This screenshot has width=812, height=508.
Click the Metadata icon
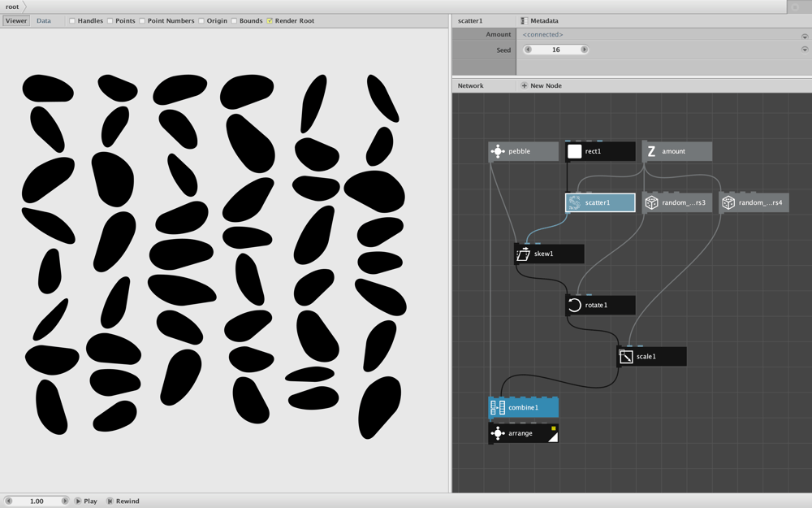[x=524, y=21]
